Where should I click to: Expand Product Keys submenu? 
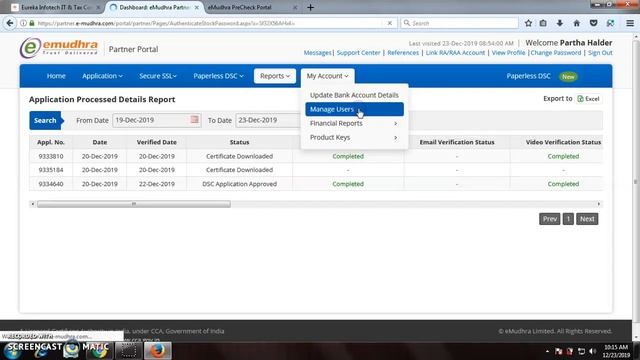(x=354, y=138)
